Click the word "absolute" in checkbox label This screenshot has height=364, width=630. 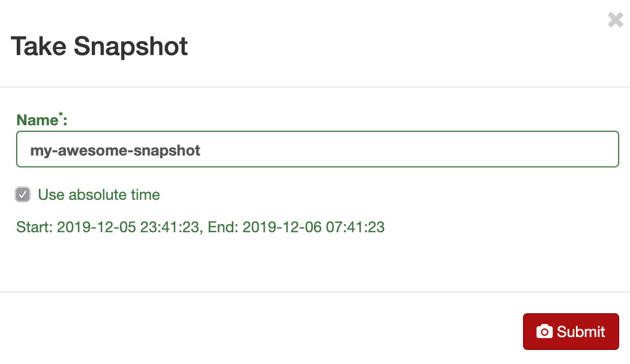click(x=92, y=195)
